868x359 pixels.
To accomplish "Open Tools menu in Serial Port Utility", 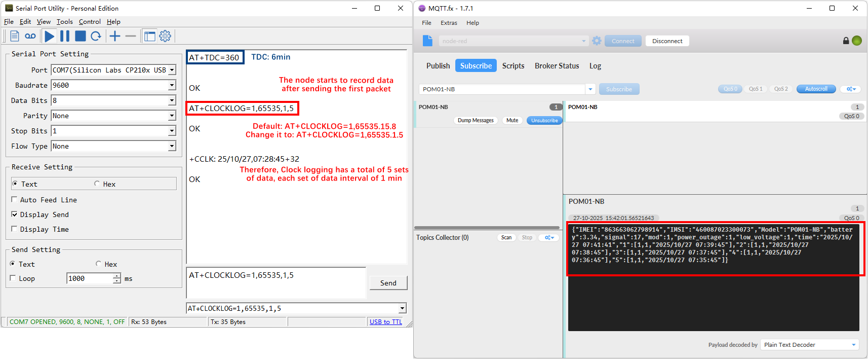I will tap(65, 22).
